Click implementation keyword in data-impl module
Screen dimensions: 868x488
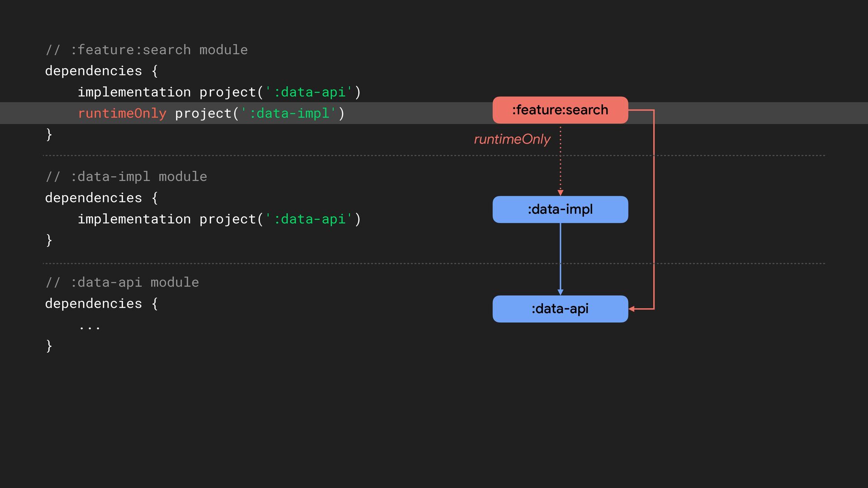tap(134, 219)
